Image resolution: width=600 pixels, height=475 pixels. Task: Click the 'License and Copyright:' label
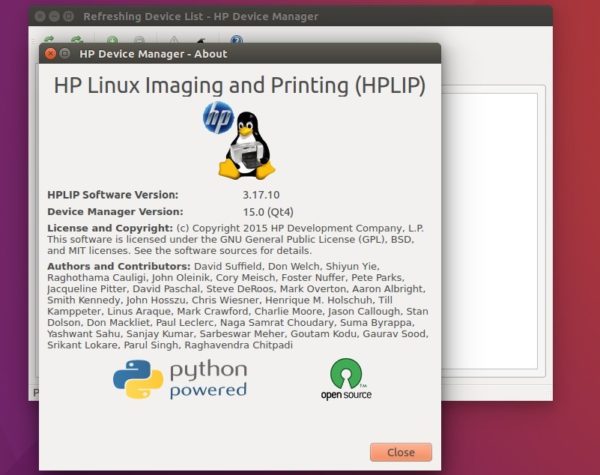coord(110,228)
